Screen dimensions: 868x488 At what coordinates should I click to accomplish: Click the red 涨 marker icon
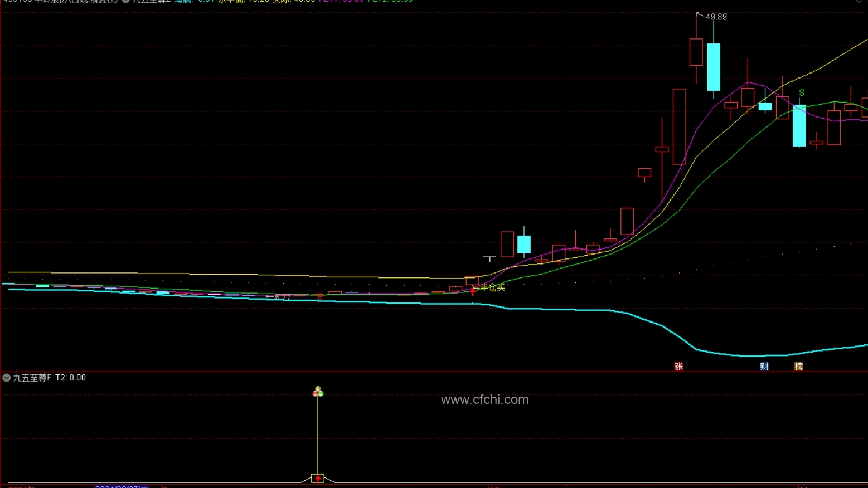point(678,366)
